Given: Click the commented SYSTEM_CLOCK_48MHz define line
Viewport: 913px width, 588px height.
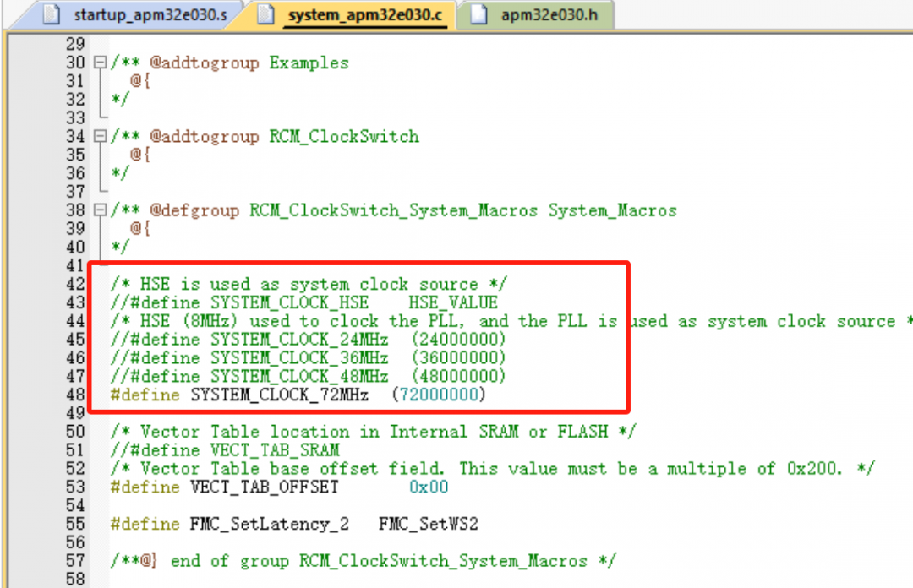Looking at the screenshot, I should [x=309, y=376].
